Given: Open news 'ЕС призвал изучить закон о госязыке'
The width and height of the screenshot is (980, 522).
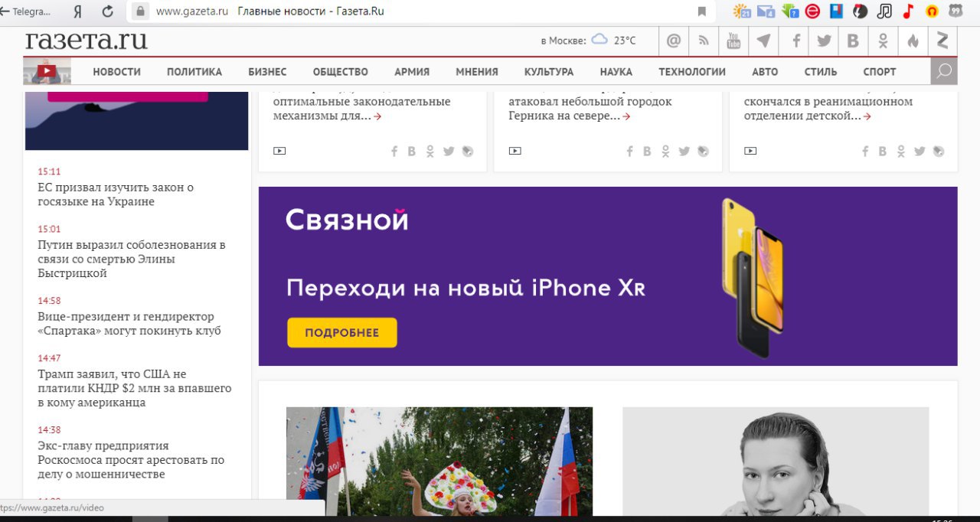Looking at the screenshot, I should click(116, 194).
